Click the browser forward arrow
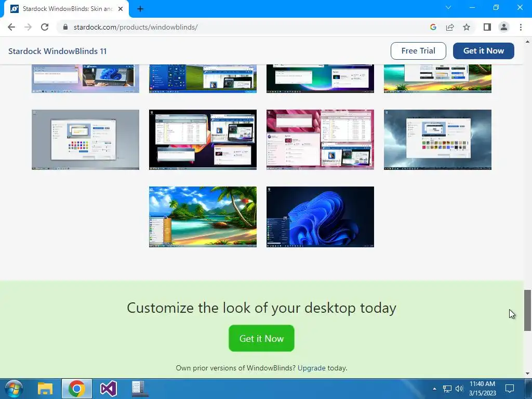The width and height of the screenshot is (532, 399). 28,27
